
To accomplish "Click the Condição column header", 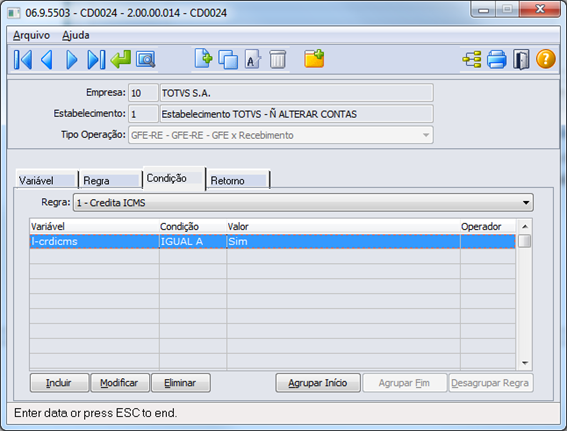I will [x=193, y=227].
